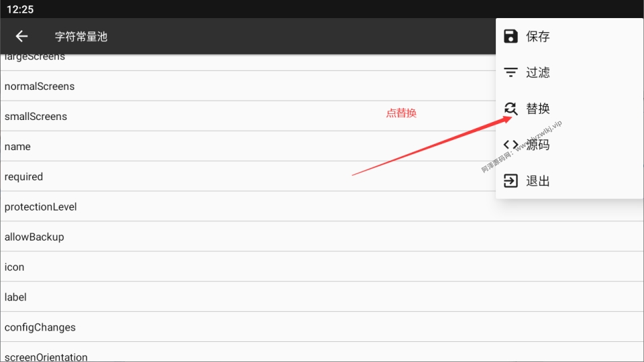Click the source code brackets icon

click(x=511, y=145)
